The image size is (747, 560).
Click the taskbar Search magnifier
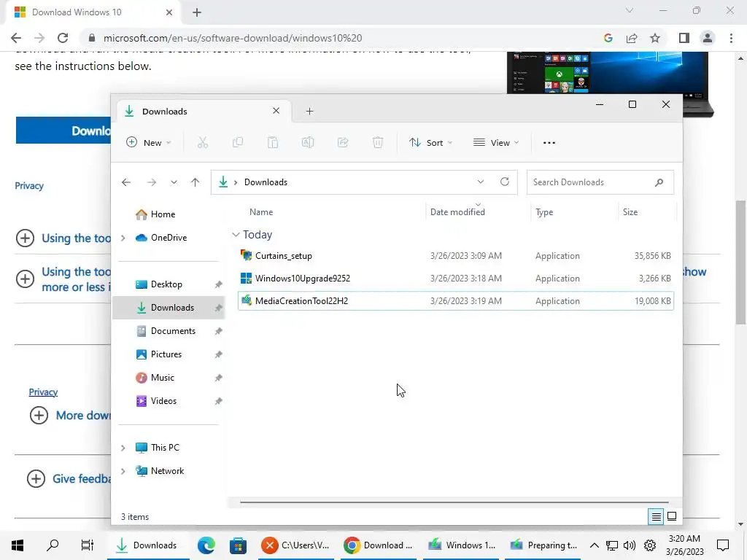pyautogui.click(x=53, y=545)
